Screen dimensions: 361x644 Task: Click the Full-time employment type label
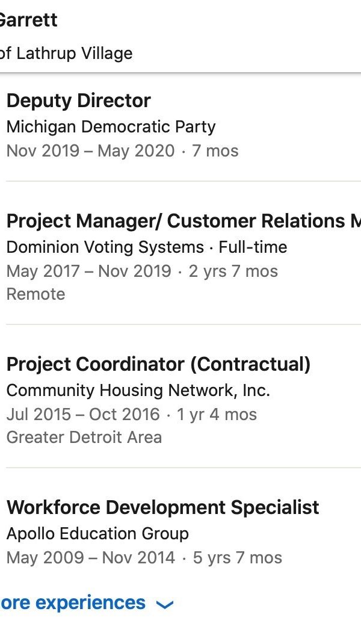253,247
